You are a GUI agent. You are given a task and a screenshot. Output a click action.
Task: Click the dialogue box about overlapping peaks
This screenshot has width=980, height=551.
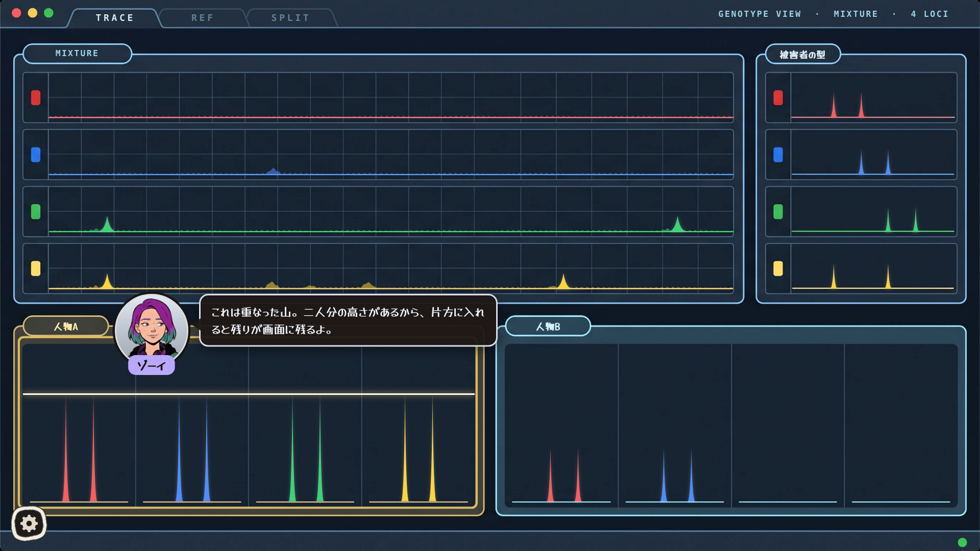[348, 320]
